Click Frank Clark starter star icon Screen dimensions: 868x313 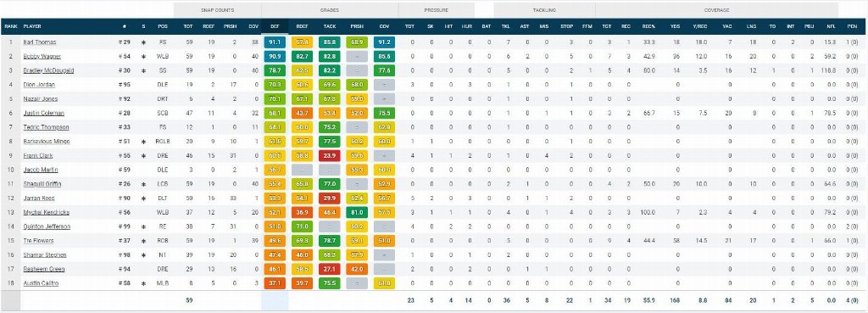click(x=143, y=156)
